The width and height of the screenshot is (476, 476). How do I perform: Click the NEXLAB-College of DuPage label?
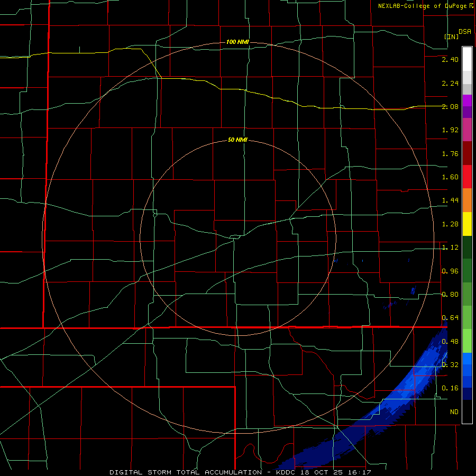423,6
